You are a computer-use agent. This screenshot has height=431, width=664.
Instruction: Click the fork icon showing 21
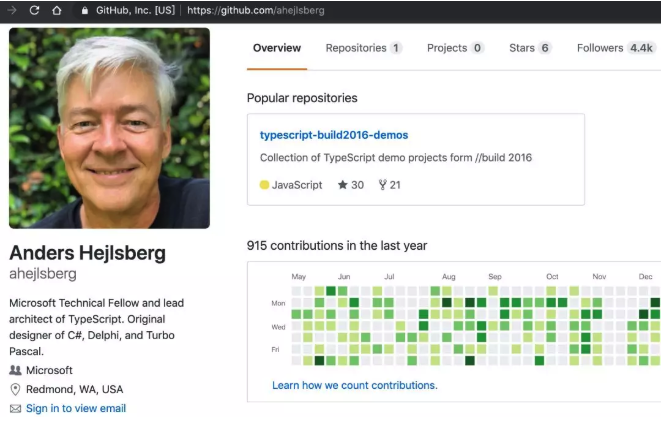(382, 185)
